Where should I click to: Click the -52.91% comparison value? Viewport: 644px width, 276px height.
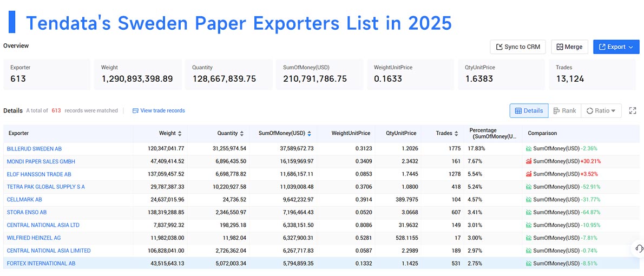[x=589, y=187]
